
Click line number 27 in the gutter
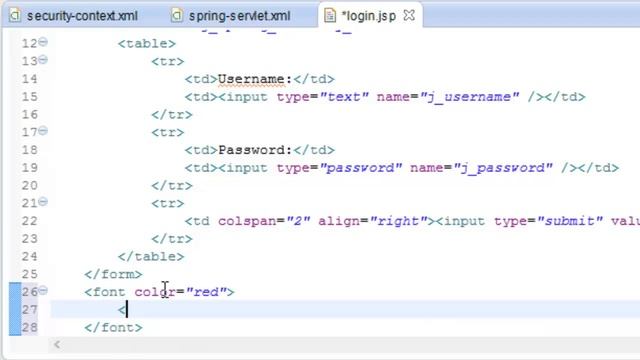(29, 310)
